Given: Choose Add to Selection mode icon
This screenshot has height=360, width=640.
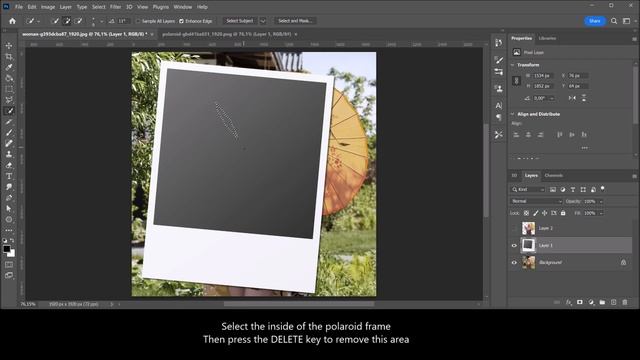Looking at the screenshot, I should tap(67, 21).
